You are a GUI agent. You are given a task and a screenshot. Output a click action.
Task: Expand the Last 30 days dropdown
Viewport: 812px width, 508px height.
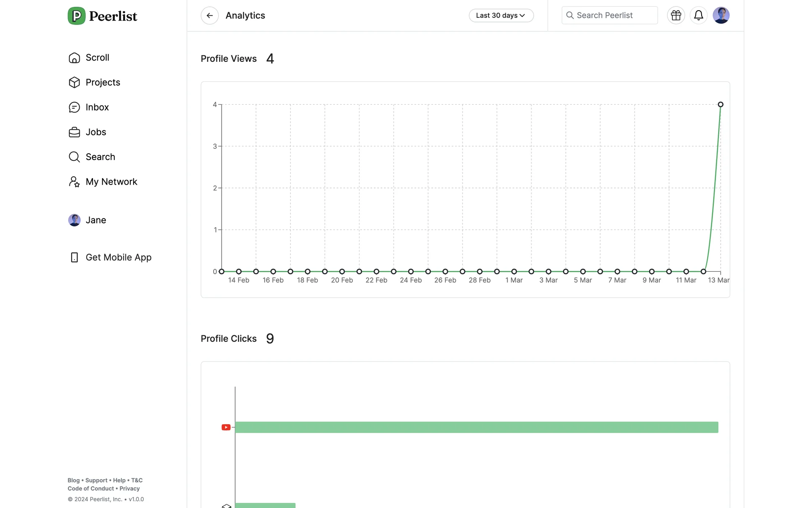(501, 16)
